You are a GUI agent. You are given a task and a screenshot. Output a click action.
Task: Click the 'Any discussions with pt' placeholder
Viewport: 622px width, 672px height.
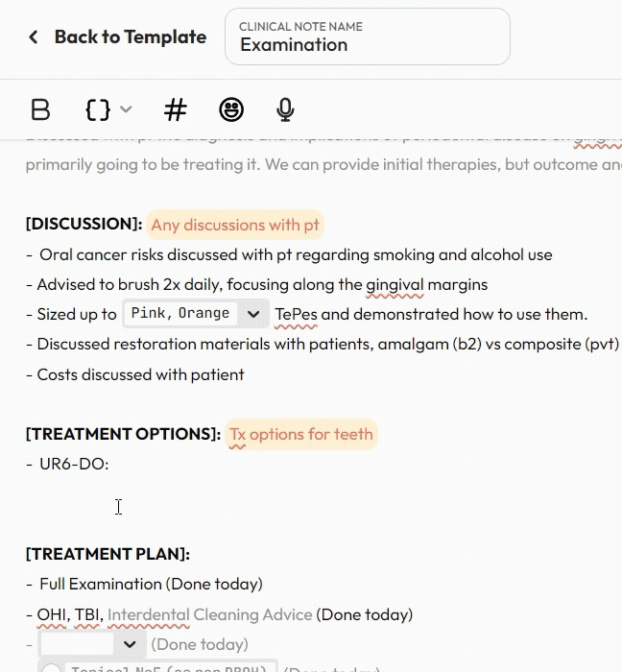[235, 225]
